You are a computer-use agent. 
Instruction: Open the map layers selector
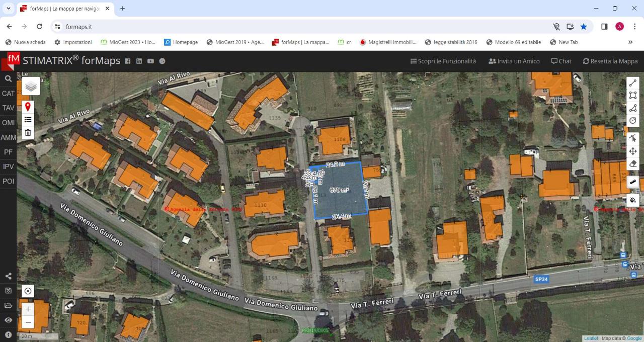pos(31,87)
